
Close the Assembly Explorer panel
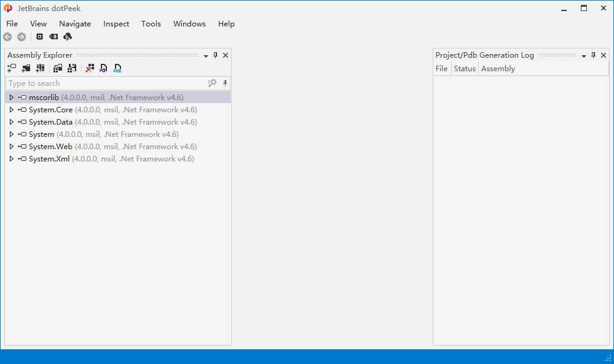(226, 55)
